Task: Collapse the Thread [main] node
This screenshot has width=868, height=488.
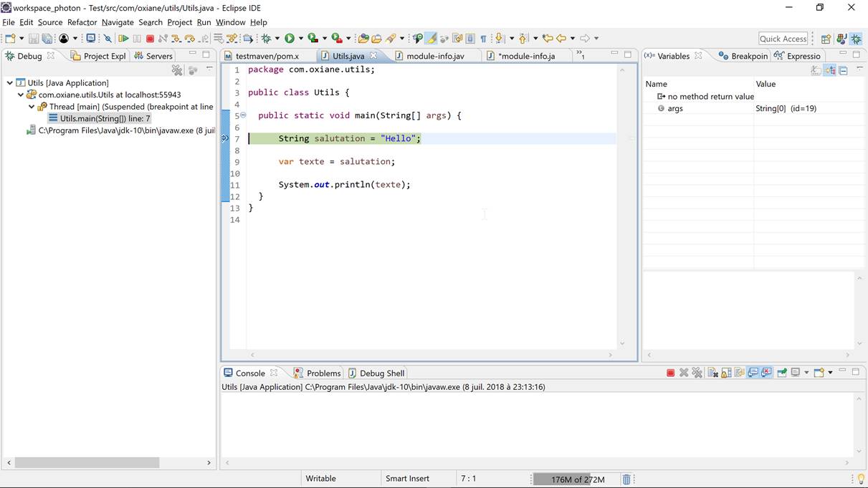Action: click(32, 107)
